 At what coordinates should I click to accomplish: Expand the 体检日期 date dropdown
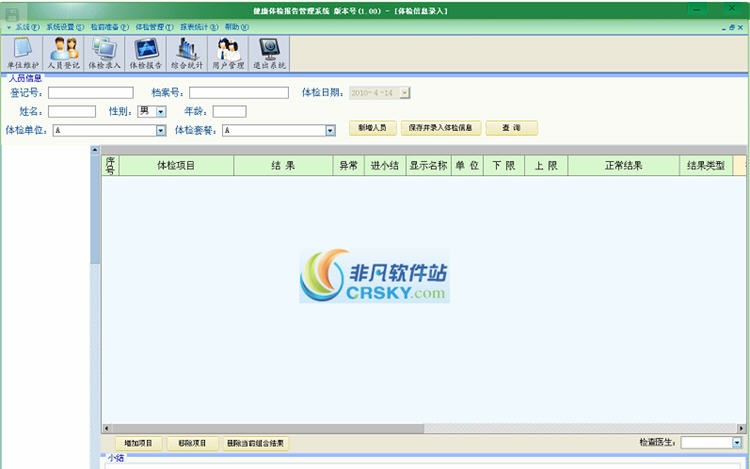[405, 93]
